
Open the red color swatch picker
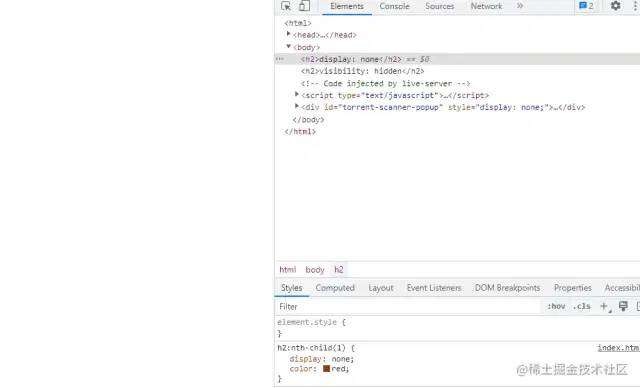[327, 369]
